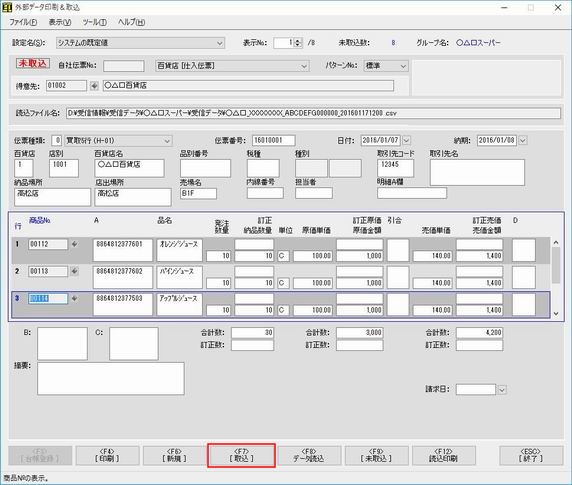
Task: Click the application icon in title bar
Action: (7, 7)
